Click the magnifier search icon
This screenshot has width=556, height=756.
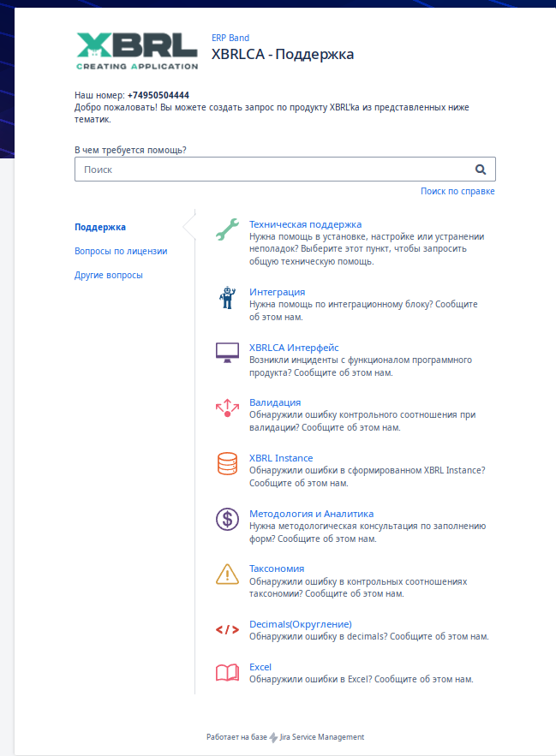click(x=481, y=170)
